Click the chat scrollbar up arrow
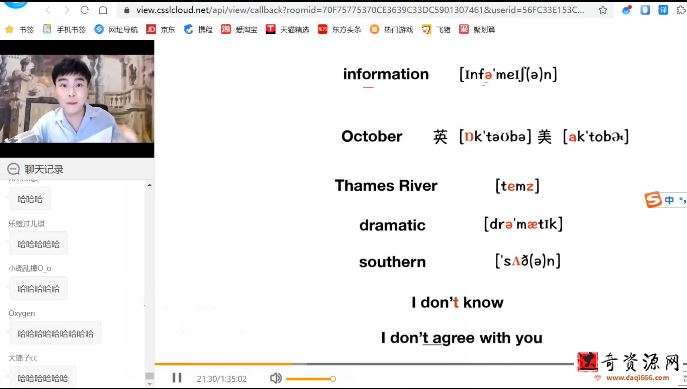This screenshot has height=389, width=687. click(149, 185)
